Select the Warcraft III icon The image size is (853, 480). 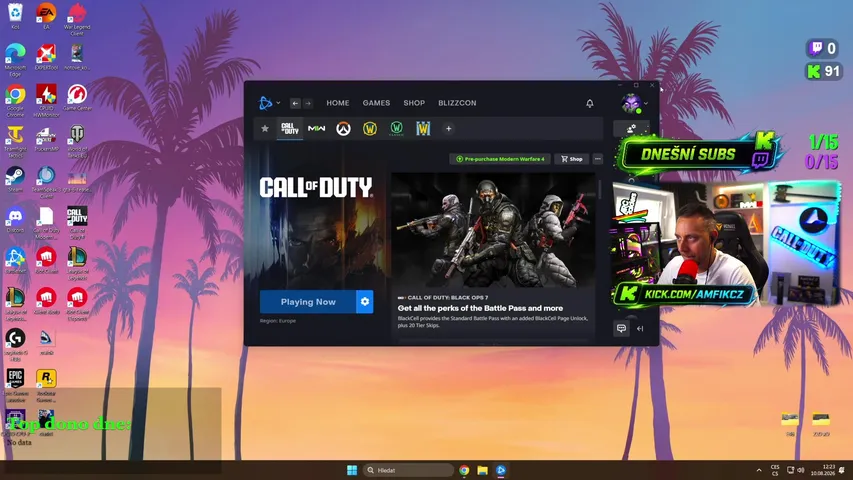[x=423, y=129]
